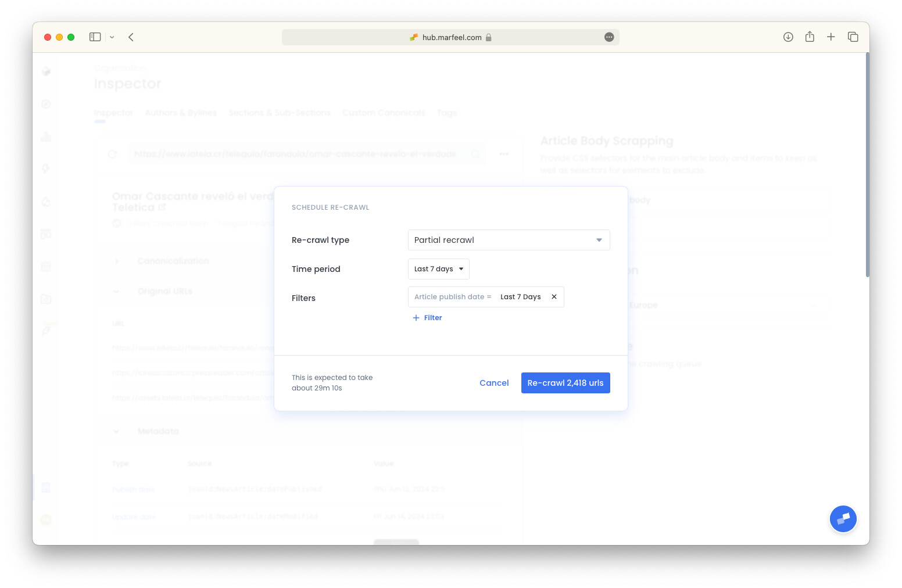Open the sidebar options chevron dropdown
Screen dimensions: 902x588
[x=112, y=37]
